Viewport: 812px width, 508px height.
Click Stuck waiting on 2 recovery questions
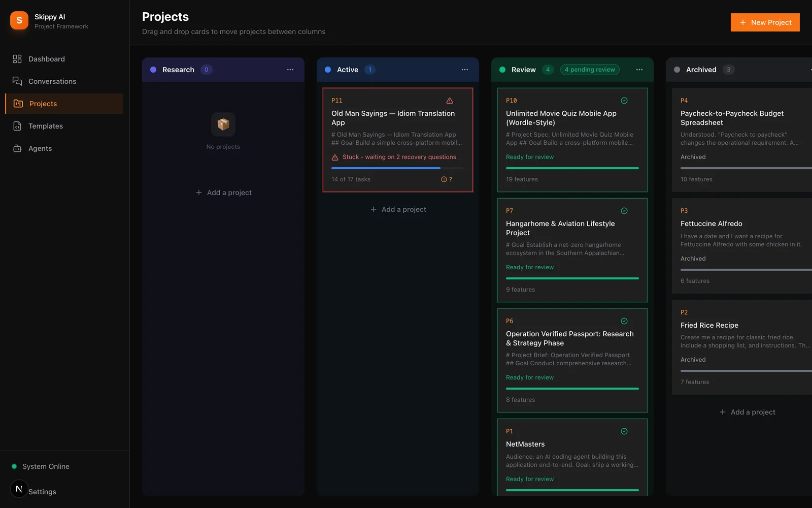click(x=399, y=157)
